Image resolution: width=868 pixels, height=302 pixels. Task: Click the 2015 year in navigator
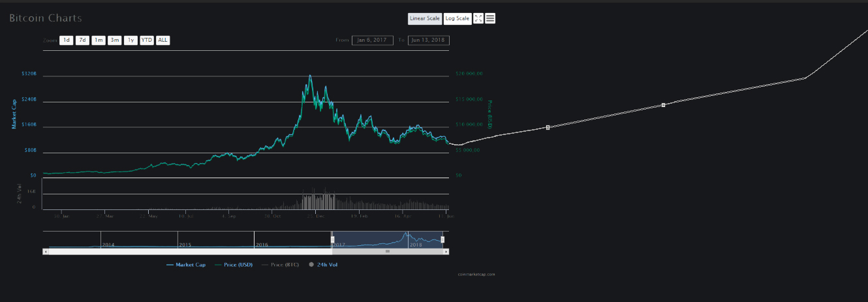click(185, 245)
